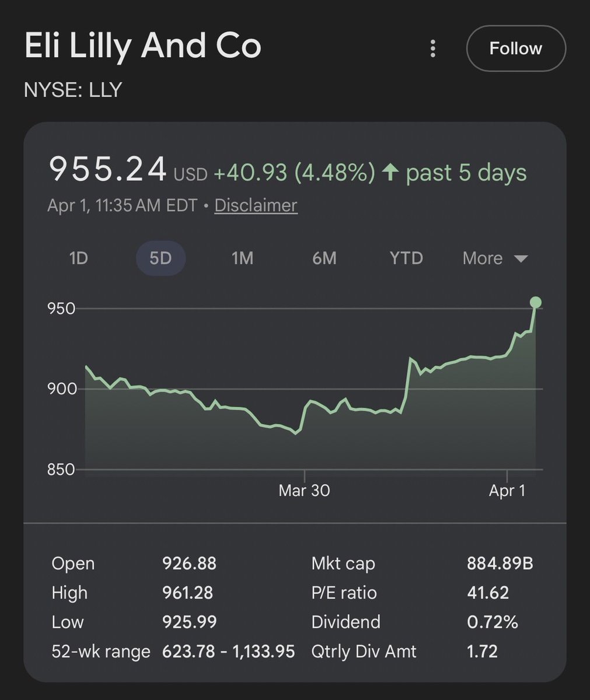Switch chart to 1M range
The width and height of the screenshot is (590, 700).
point(242,258)
